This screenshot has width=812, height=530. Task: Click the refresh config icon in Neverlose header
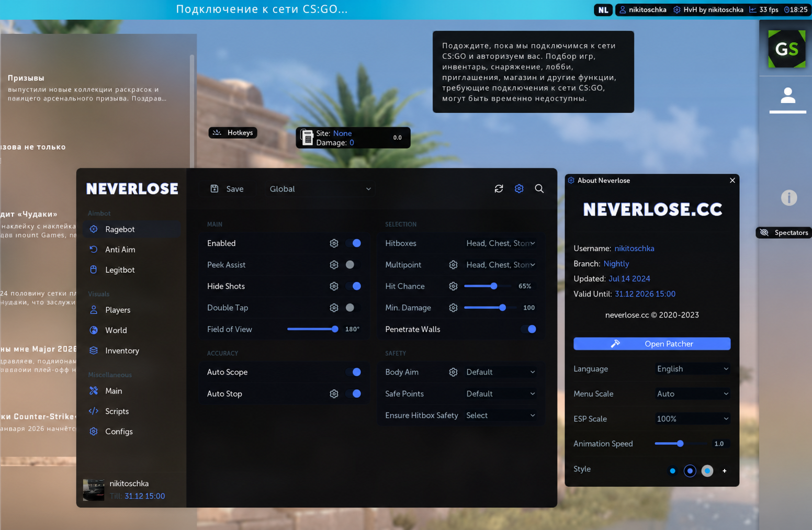(x=499, y=189)
